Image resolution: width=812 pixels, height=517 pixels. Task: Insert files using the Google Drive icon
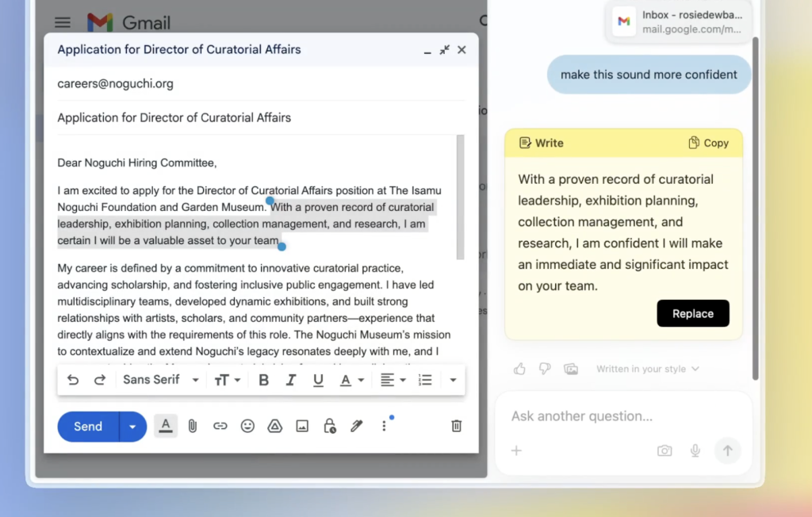point(275,426)
